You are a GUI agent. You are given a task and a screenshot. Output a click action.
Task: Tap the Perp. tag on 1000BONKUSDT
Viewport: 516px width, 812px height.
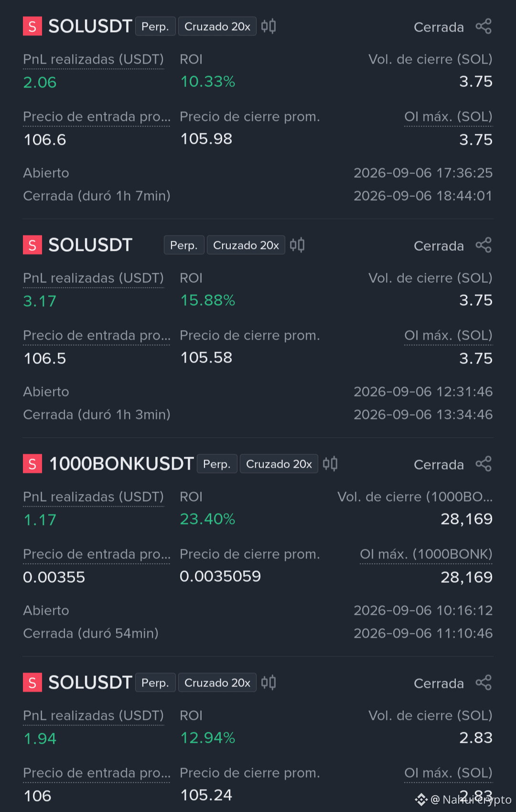pyautogui.click(x=217, y=464)
